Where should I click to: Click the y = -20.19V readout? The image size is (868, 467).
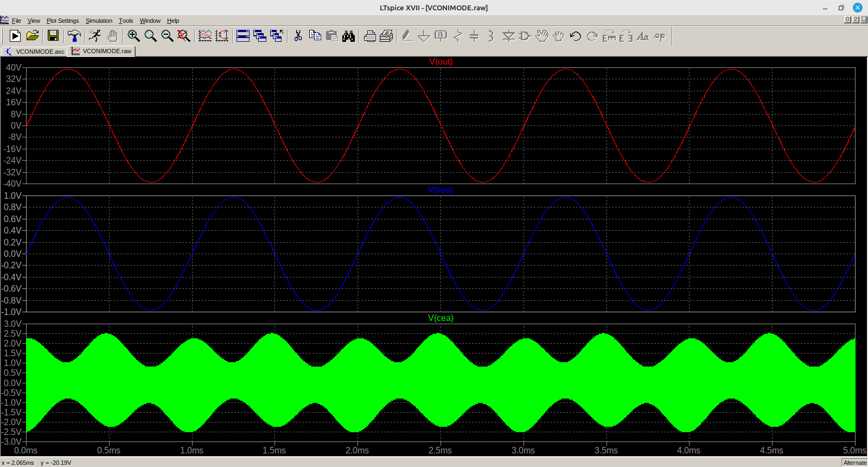click(56, 463)
